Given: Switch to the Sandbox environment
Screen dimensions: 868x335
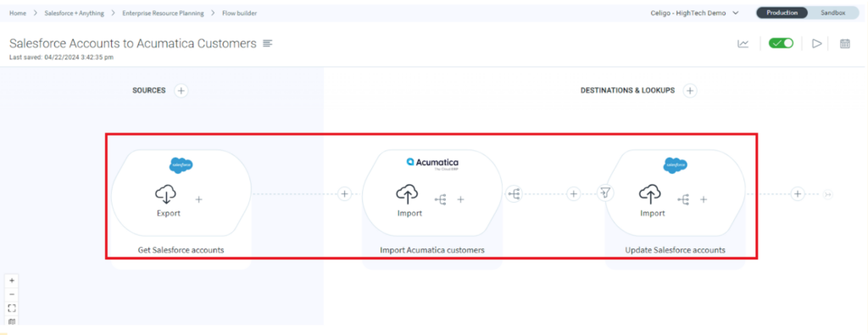Looking at the screenshot, I should click(832, 13).
